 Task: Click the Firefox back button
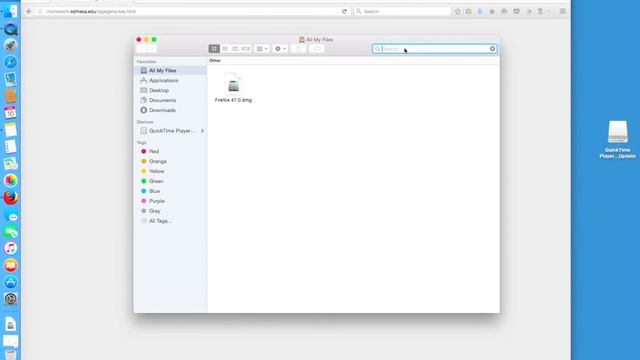29,11
